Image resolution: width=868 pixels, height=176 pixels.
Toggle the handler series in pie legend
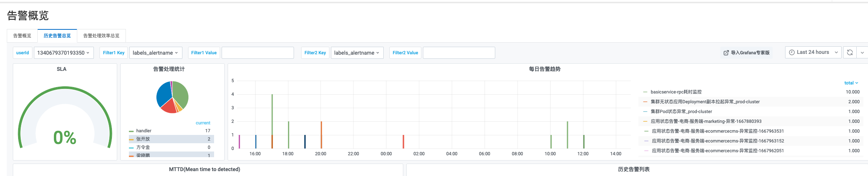(144, 131)
